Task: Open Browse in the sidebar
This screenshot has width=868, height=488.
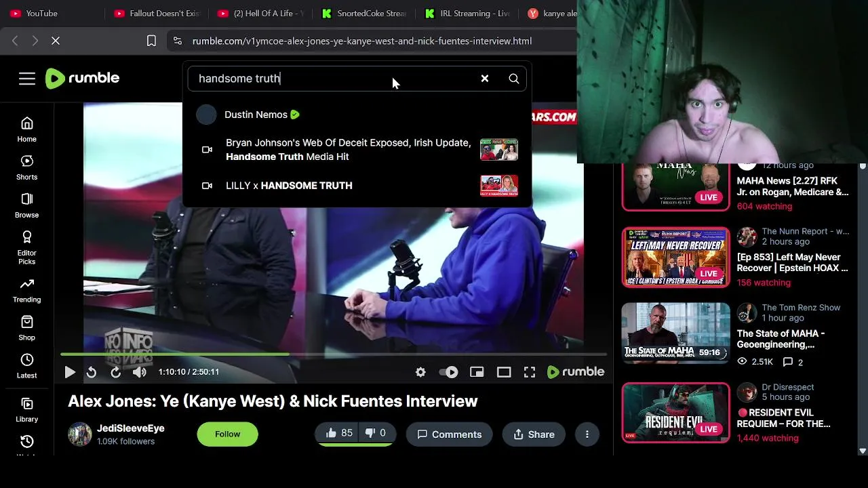Action: click(27, 205)
